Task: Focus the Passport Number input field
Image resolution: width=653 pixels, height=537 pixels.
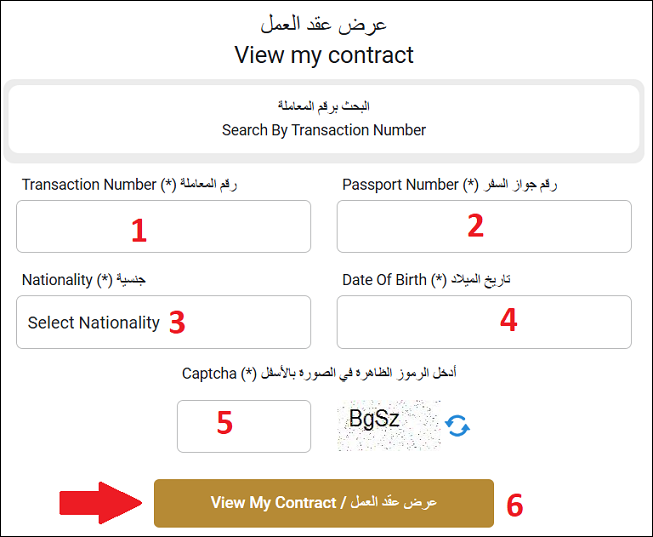Action: 484,226
